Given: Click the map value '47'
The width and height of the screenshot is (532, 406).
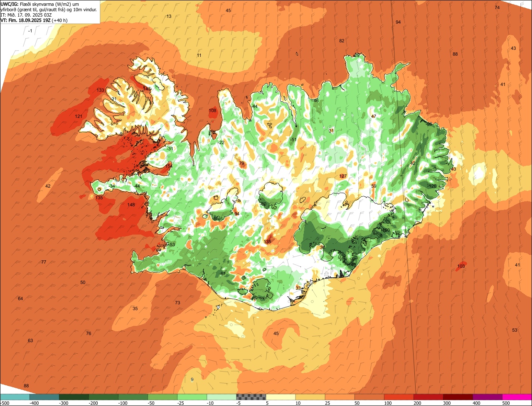Looking at the screenshot, I should [x=374, y=116].
